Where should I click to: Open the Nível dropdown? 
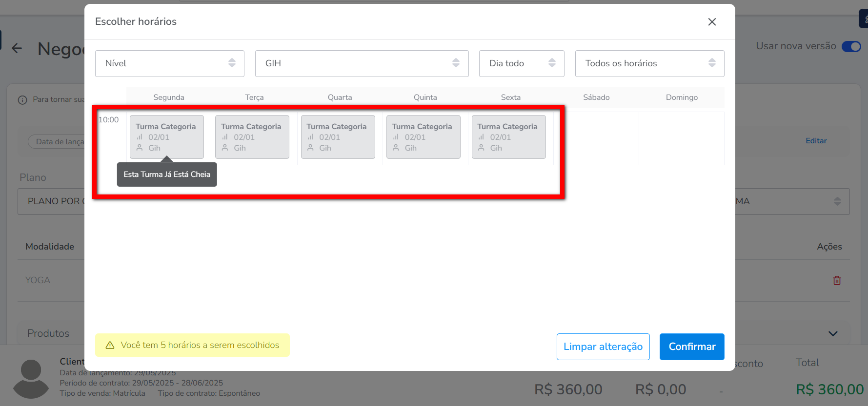pos(169,63)
